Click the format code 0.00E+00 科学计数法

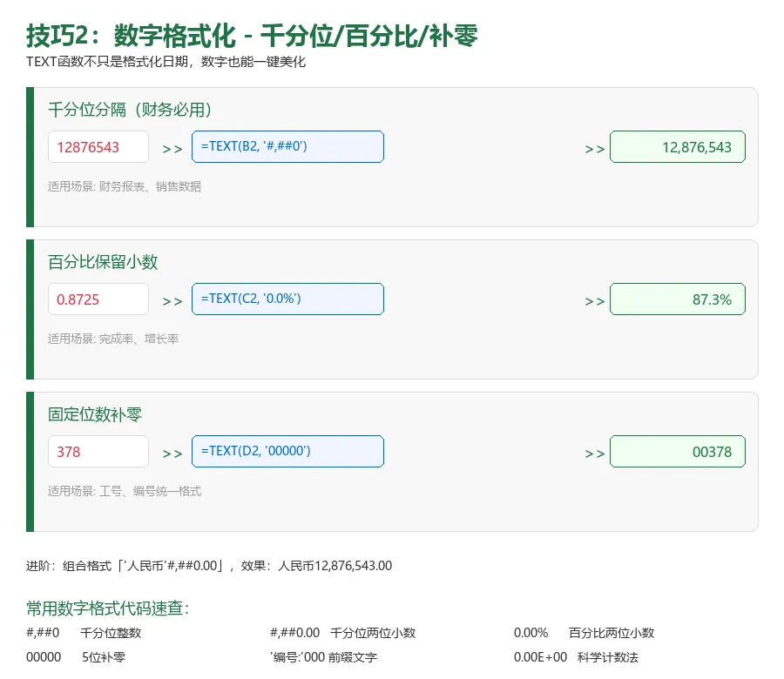click(576, 657)
